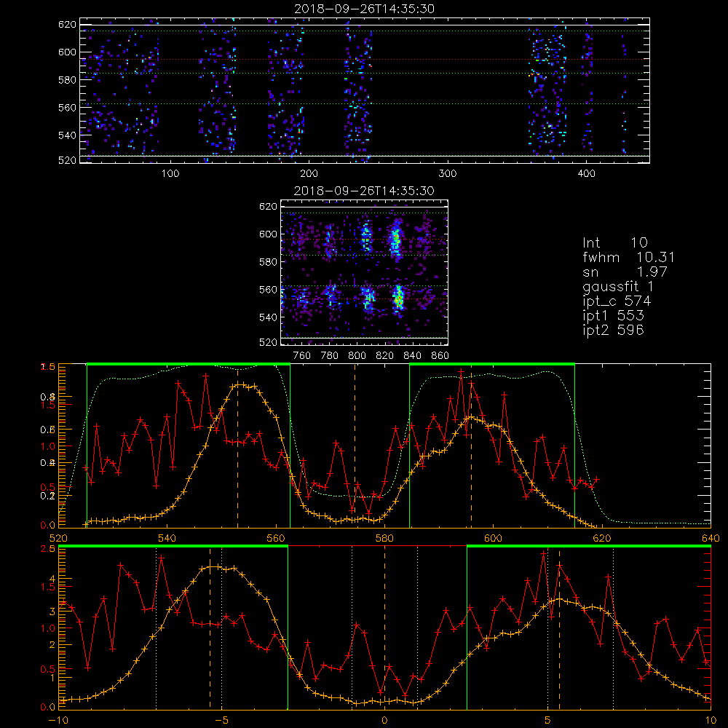
Task: Click the small zoomed spectral image
Action: coord(365,272)
